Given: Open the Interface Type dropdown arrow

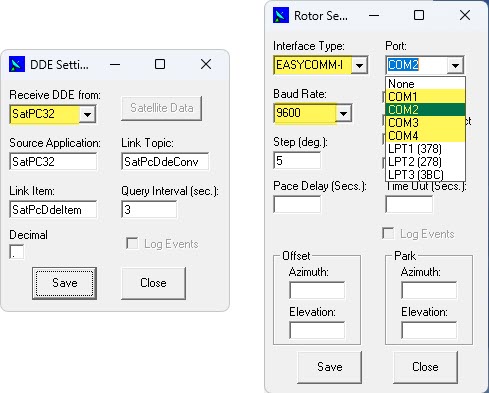Looking at the screenshot, I should tap(359, 65).
